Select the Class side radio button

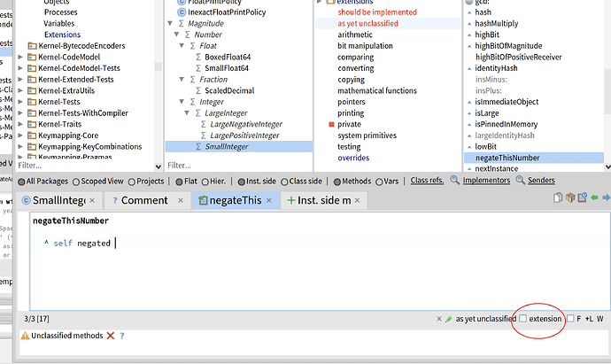tap(284, 182)
